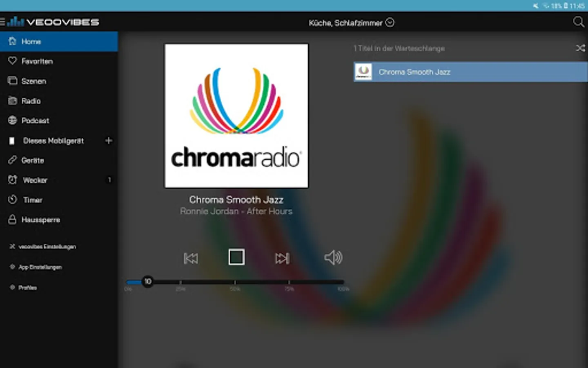Open Radio in the sidebar
This screenshot has height=368, width=588.
(x=59, y=101)
